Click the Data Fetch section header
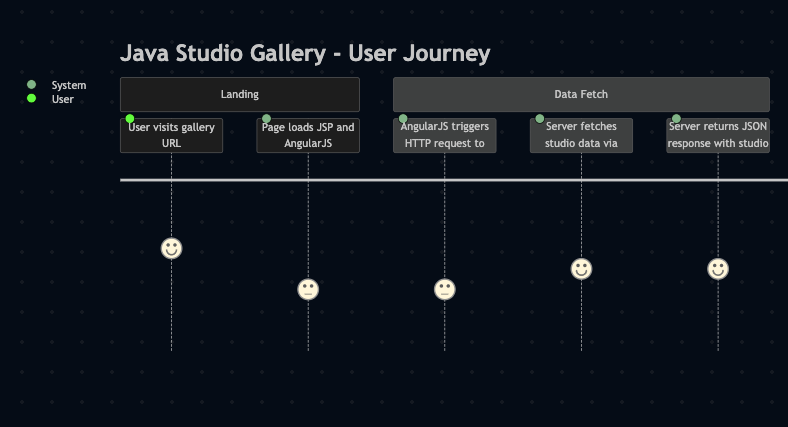Screen dimensions: 788x427 click(581, 94)
